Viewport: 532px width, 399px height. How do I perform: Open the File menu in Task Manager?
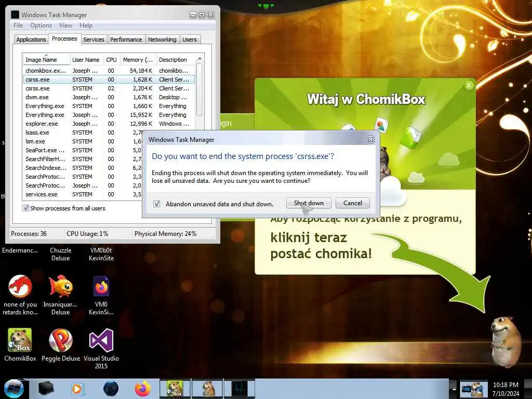18,25
